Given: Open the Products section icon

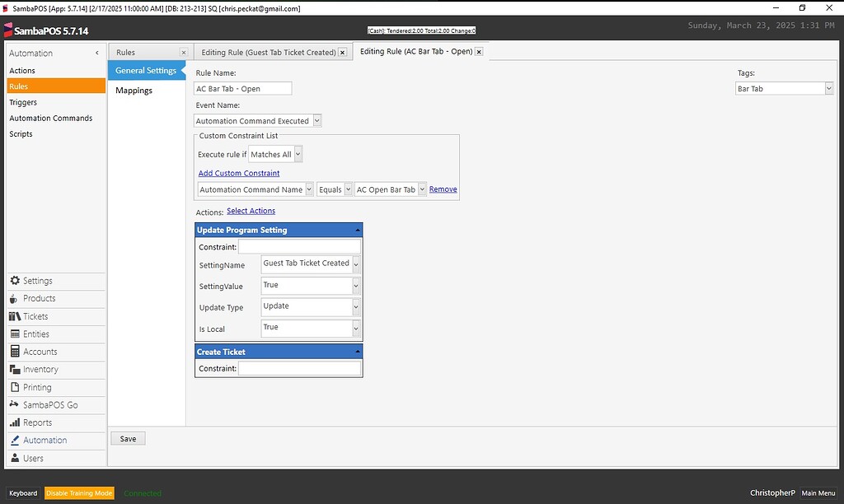Looking at the screenshot, I should click(x=15, y=299).
